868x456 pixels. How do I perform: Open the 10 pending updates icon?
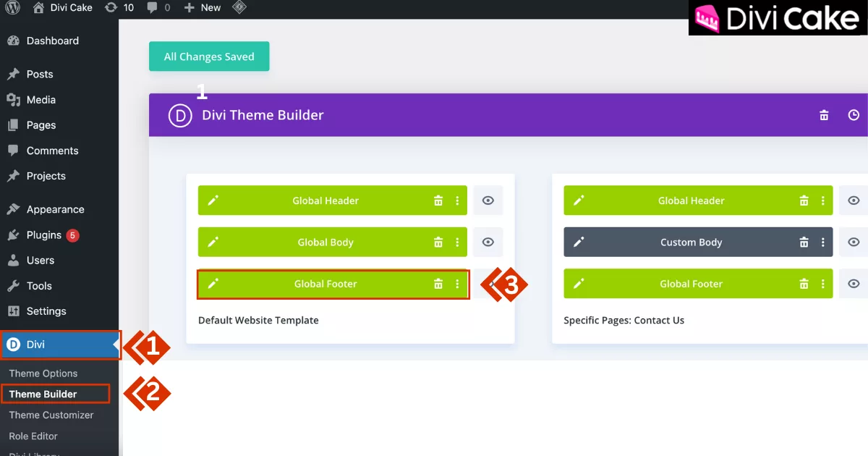click(119, 8)
